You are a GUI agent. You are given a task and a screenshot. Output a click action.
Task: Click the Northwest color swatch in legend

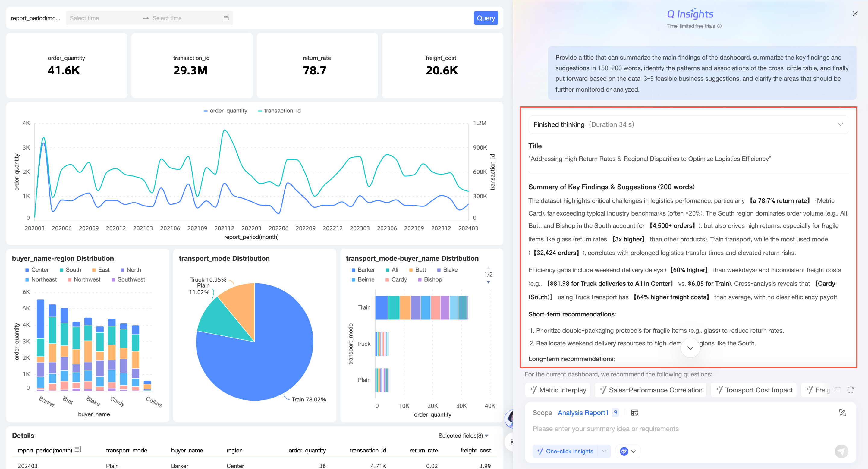point(69,279)
